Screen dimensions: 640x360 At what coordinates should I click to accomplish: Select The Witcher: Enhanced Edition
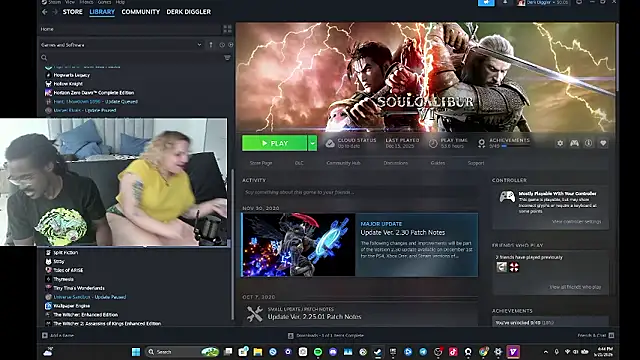pyautogui.click(x=86, y=315)
